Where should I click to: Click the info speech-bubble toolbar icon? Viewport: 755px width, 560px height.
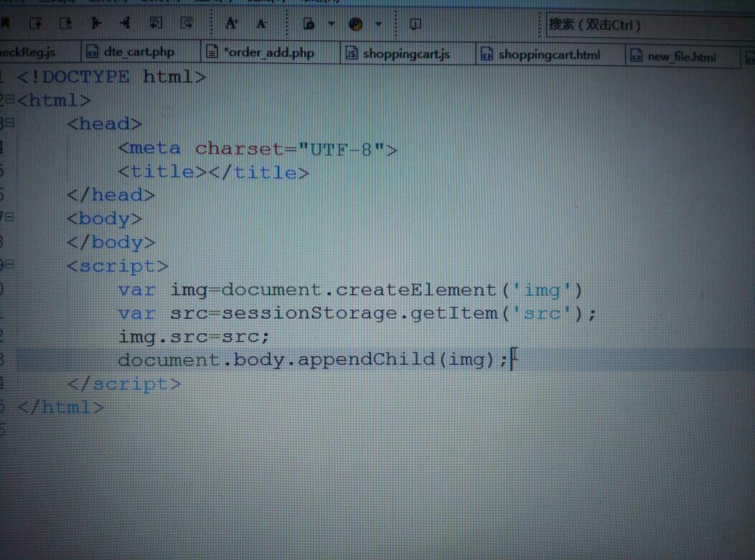click(415, 24)
